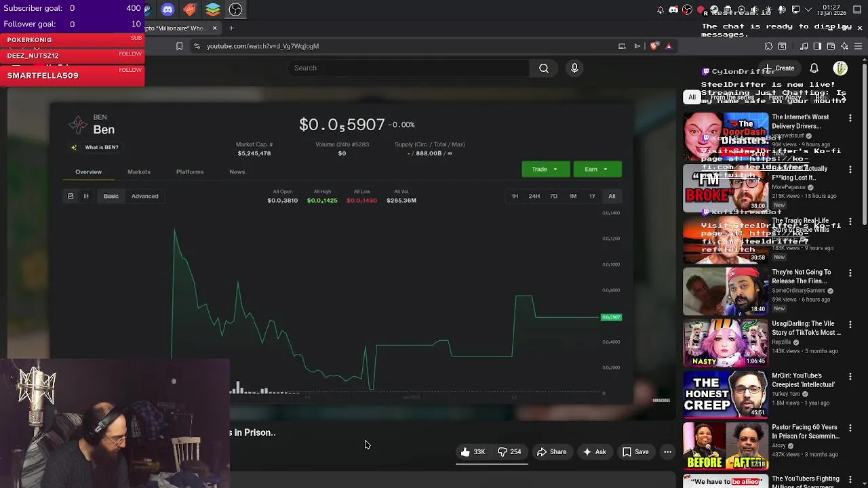Open options menu for UsagiDarling video

[850, 324]
